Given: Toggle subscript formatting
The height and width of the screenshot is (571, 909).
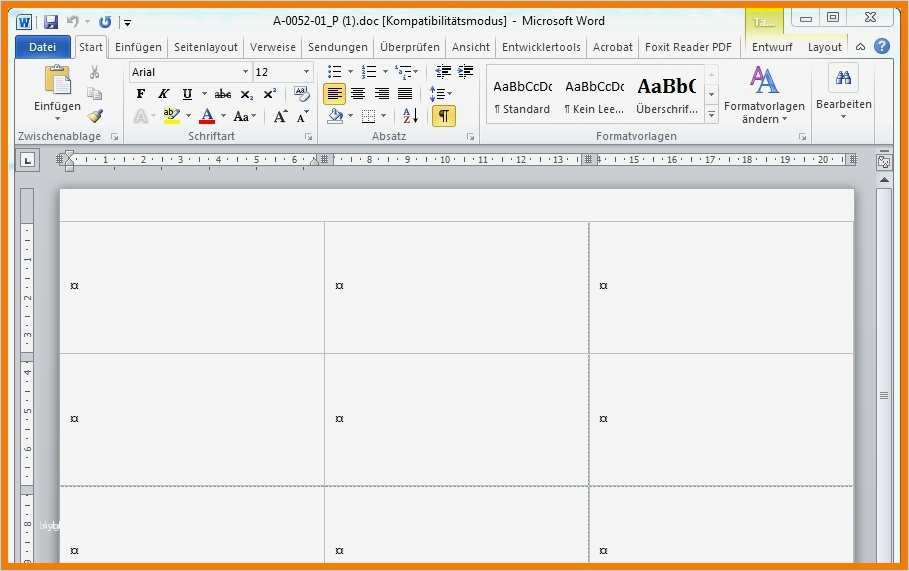Looking at the screenshot, I should click(x=246, y=94).
